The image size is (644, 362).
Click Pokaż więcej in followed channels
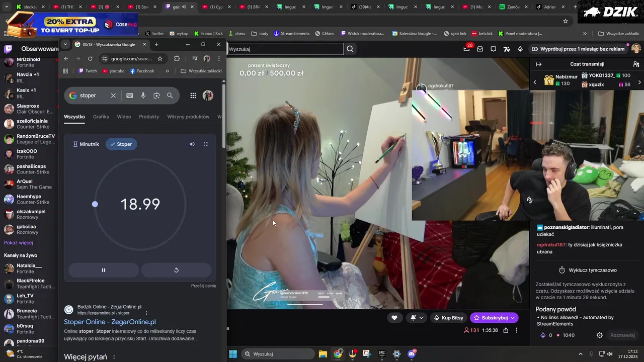19,243
